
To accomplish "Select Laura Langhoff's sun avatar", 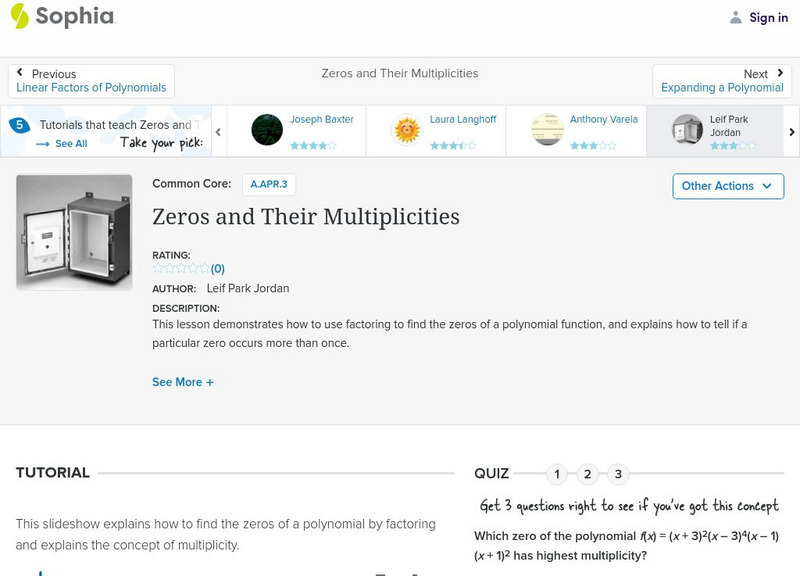I will click(x=407, y=130).
